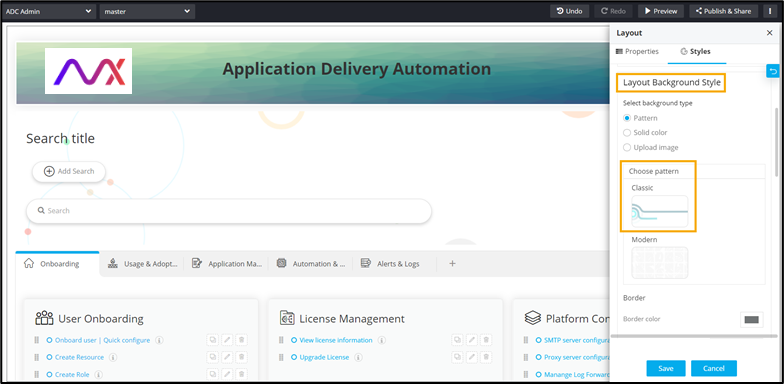Switch to the Styles tab
Screen dimensions: 784x384
tap(696, 52)
